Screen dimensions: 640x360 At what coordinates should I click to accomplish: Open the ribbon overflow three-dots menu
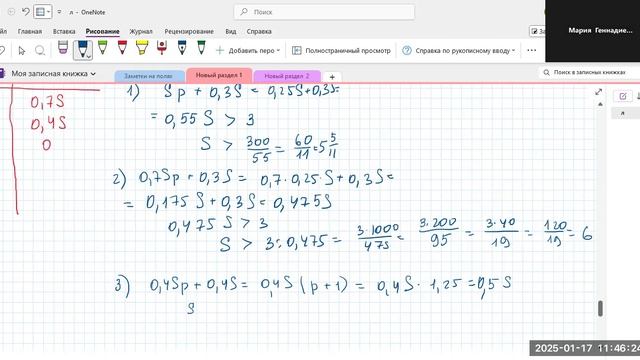[x=531, y=51]
